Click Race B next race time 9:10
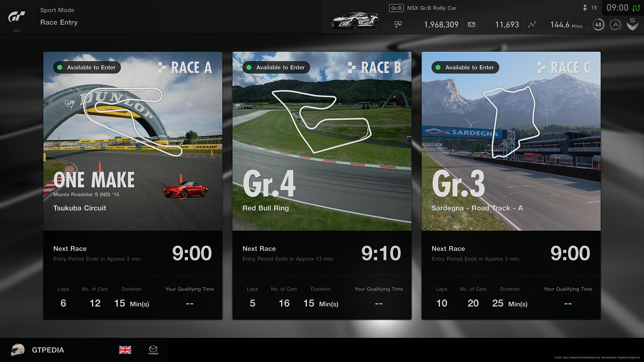 (381, 253)
